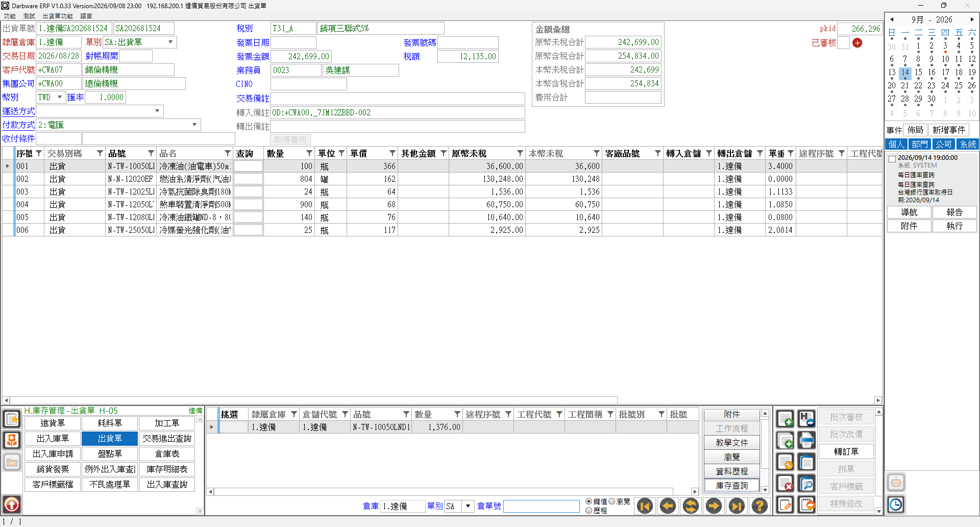Click the 新增事件 button

tap(949, 130)
